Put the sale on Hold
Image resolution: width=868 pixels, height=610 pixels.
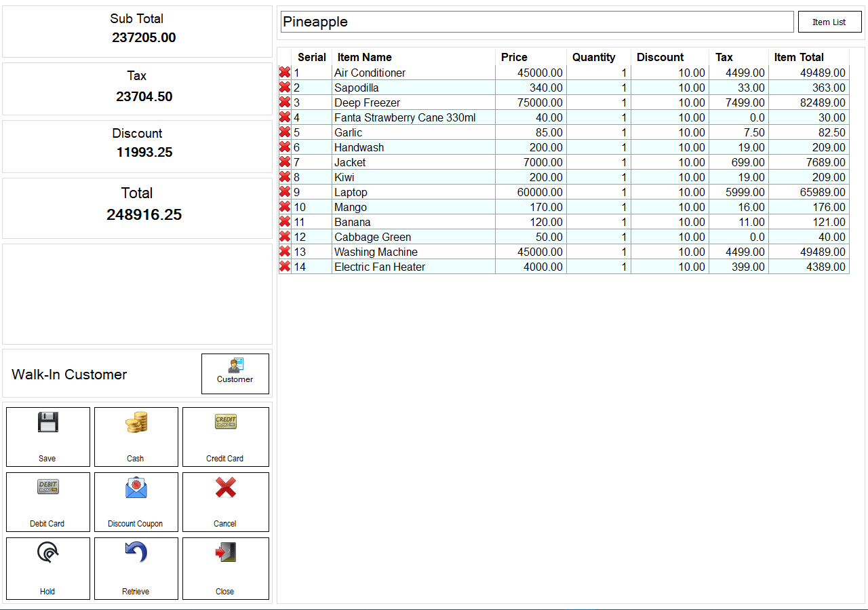point(48,569)
